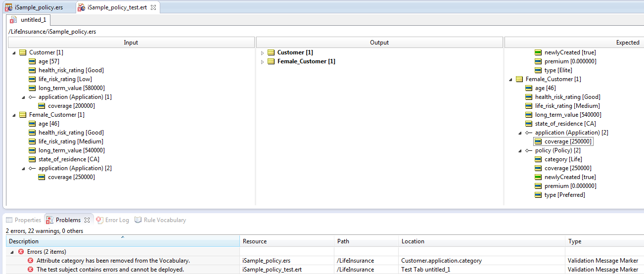Sort problems by Type column header

click(604, 241)
